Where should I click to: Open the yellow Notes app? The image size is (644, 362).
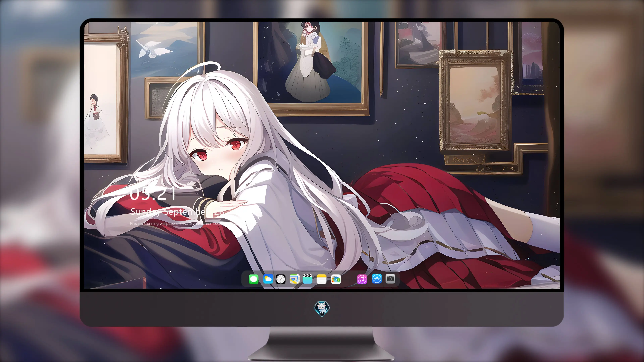(321, 279)
